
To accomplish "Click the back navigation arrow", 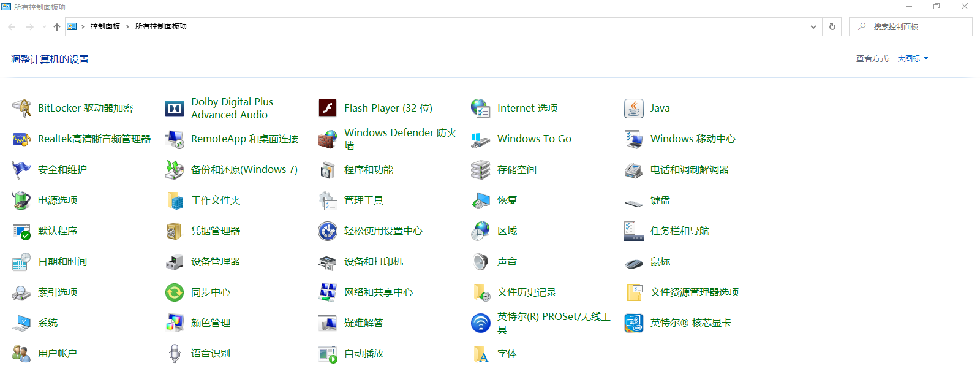I will (12, 27).
